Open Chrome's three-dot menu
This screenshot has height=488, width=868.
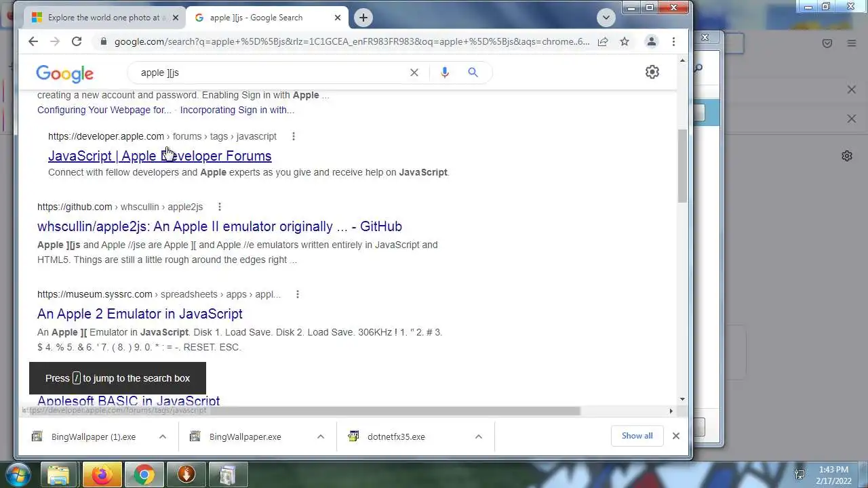pyautogui.click(x=673, y=41)
